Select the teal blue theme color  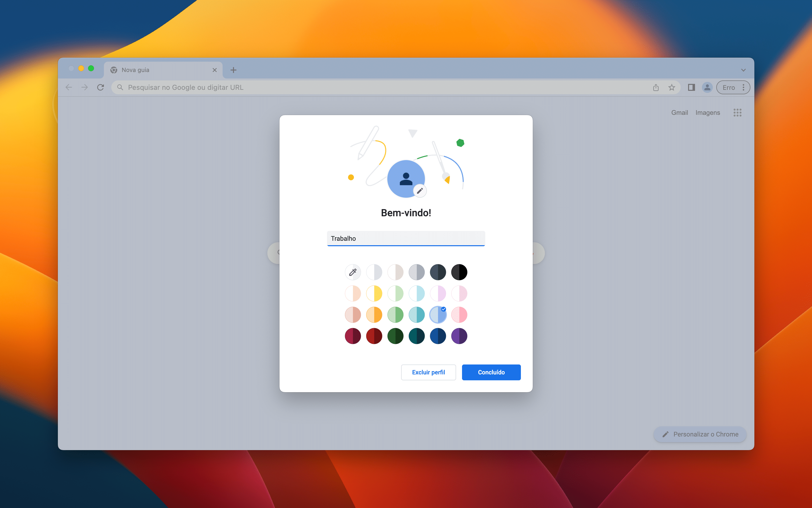pyautogui.click(x=417, y=315)
